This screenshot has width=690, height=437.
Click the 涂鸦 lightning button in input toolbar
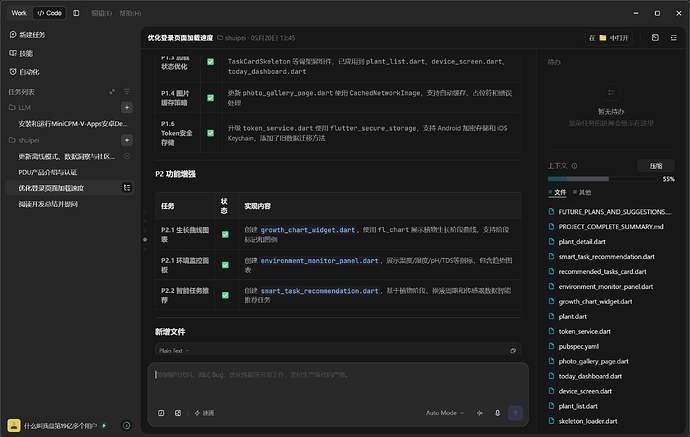point(204,413)
